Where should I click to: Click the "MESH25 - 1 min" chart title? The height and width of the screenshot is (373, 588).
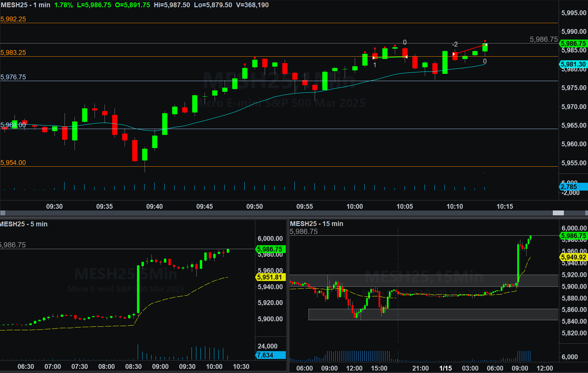coord(26,5)
